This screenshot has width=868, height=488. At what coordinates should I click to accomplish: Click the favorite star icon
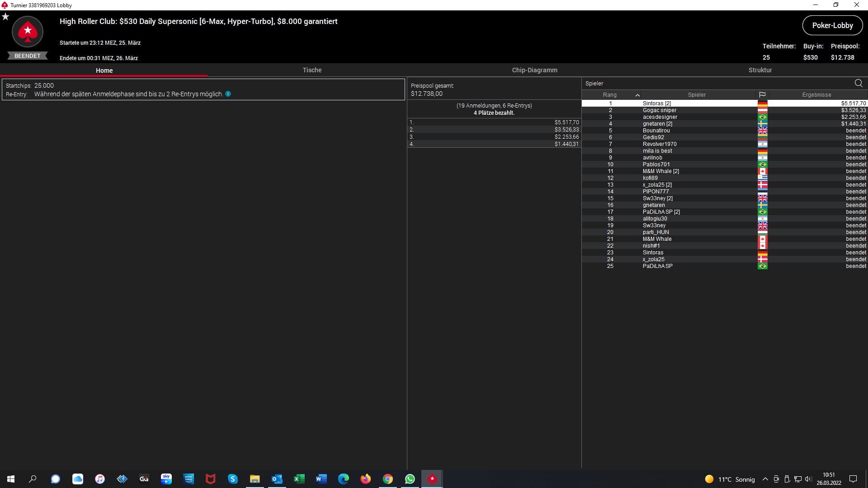pyautogui.click(x=5, y=17)
